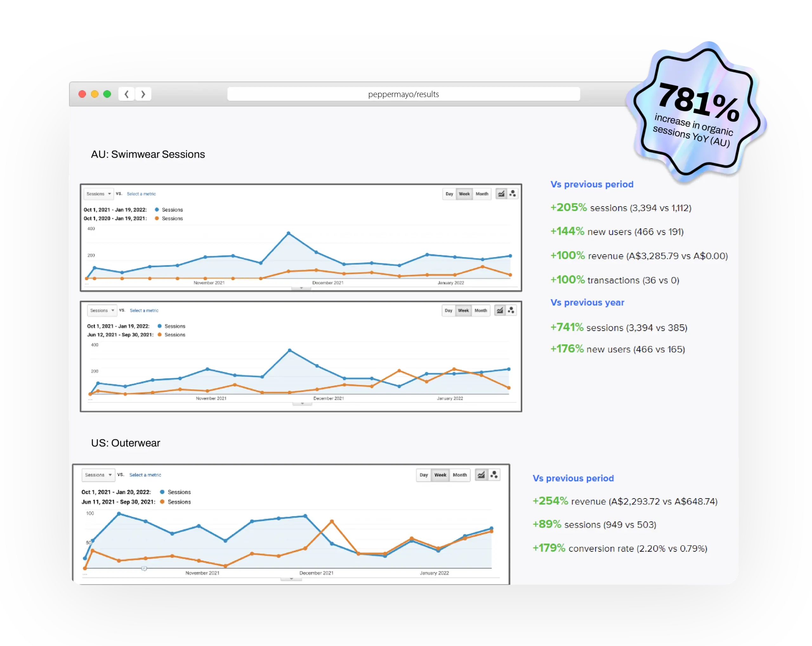Expand the handle below first swimwear chart

tap(301, 288)
